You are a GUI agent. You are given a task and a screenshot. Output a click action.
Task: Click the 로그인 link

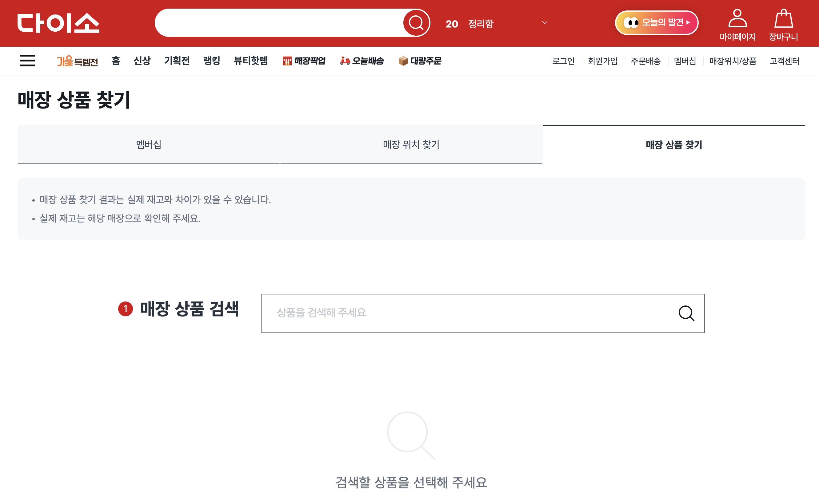(x=563, y=61)
